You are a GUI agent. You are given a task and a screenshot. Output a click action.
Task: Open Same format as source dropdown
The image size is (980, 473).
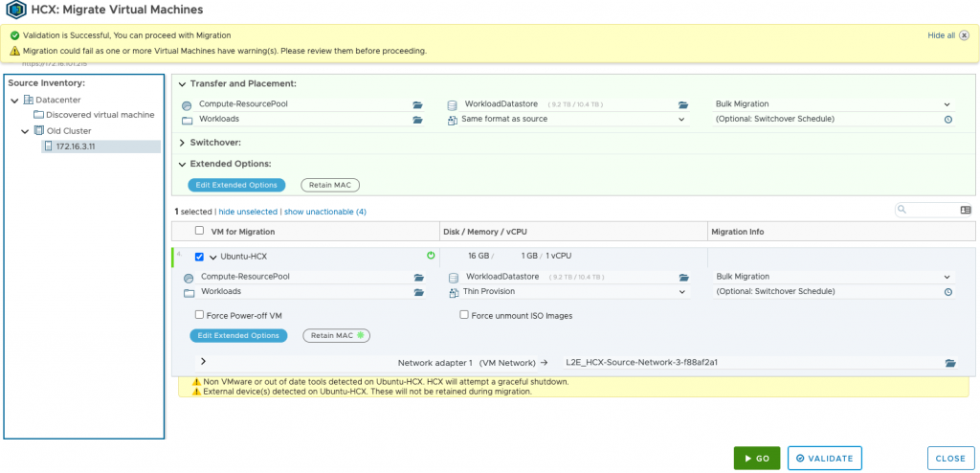[681, 120]
